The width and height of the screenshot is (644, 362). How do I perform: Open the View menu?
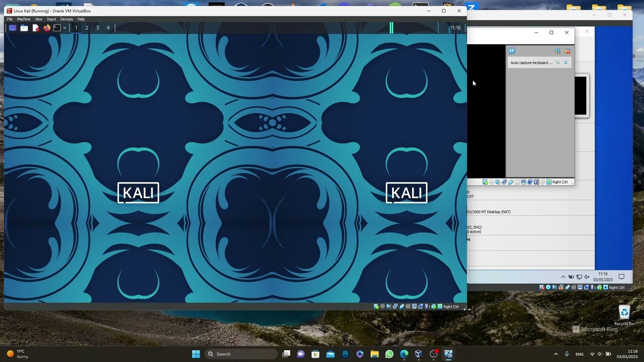click(39, 19)
